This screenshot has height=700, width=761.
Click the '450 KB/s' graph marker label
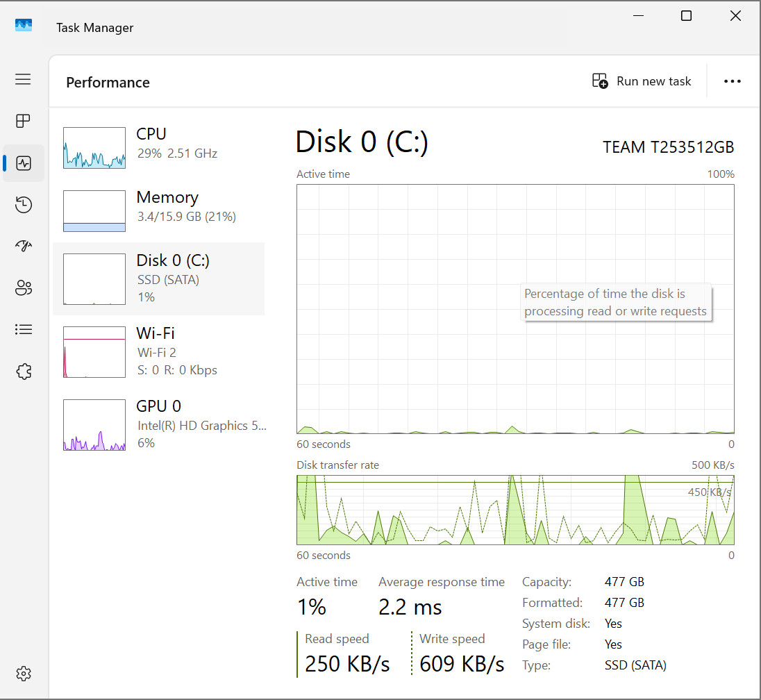click(709, 492)
